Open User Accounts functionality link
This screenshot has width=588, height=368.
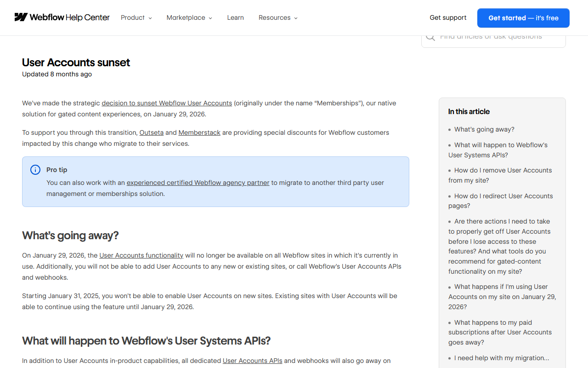tap(141, 255)
